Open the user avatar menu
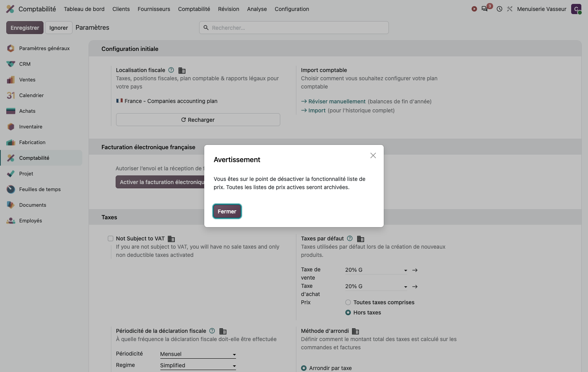This screenshot has width=588, height=372. (x=576, y=9)
